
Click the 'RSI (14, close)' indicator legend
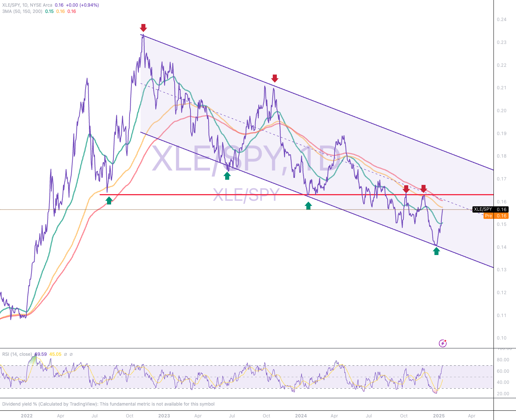[17, 354]
